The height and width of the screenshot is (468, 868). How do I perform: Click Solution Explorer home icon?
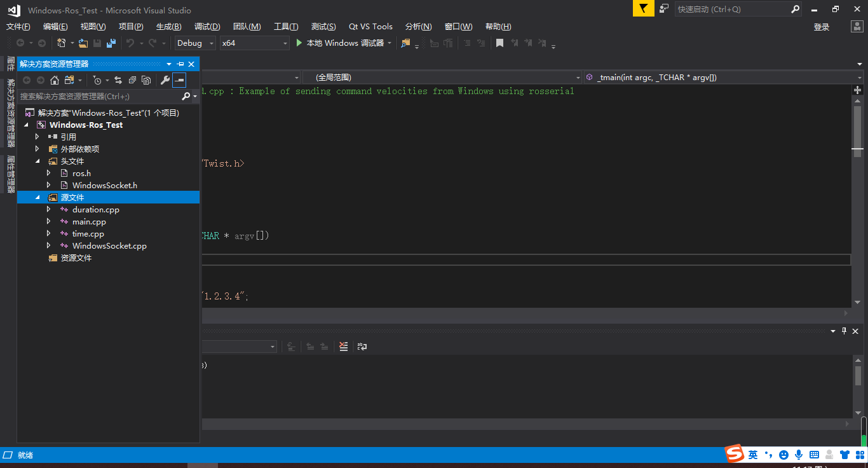click(55, 80)
